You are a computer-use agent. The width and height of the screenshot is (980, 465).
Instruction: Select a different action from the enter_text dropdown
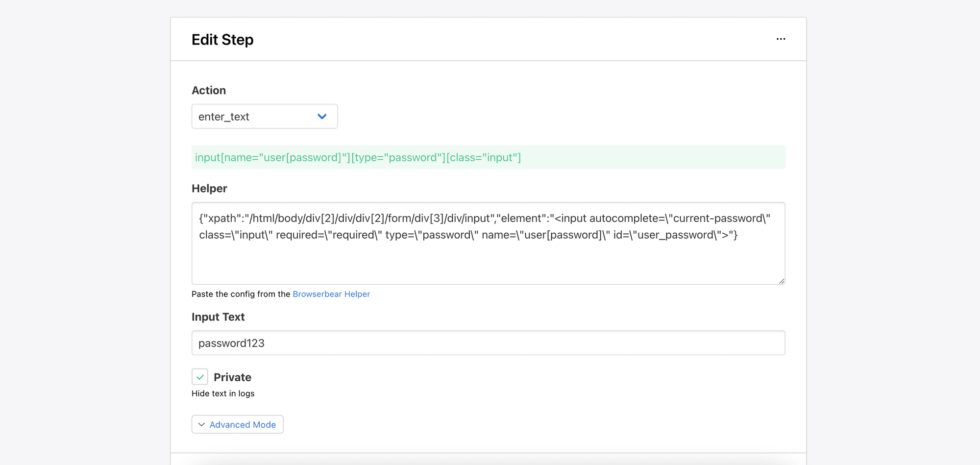point(265,116)
